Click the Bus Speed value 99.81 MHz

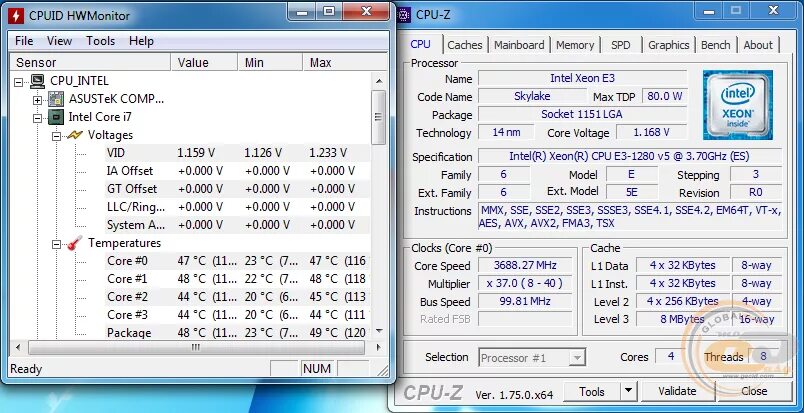click(x=525, y=301)
